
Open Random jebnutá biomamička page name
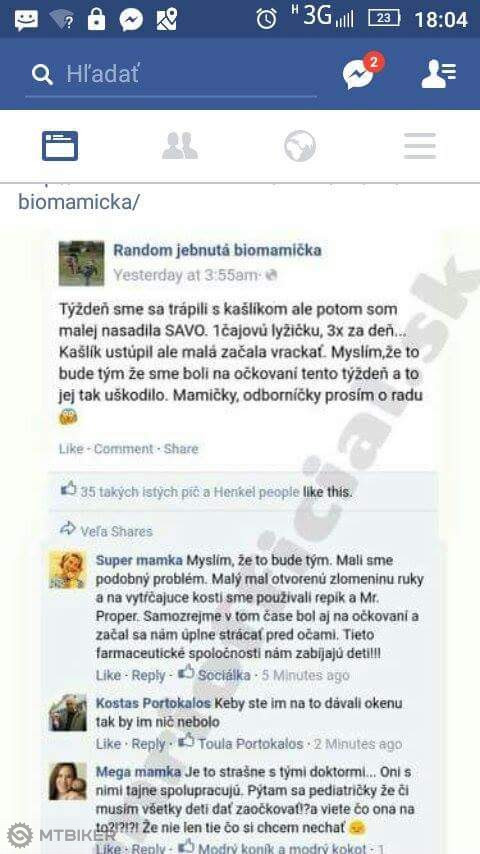[217, 251]
